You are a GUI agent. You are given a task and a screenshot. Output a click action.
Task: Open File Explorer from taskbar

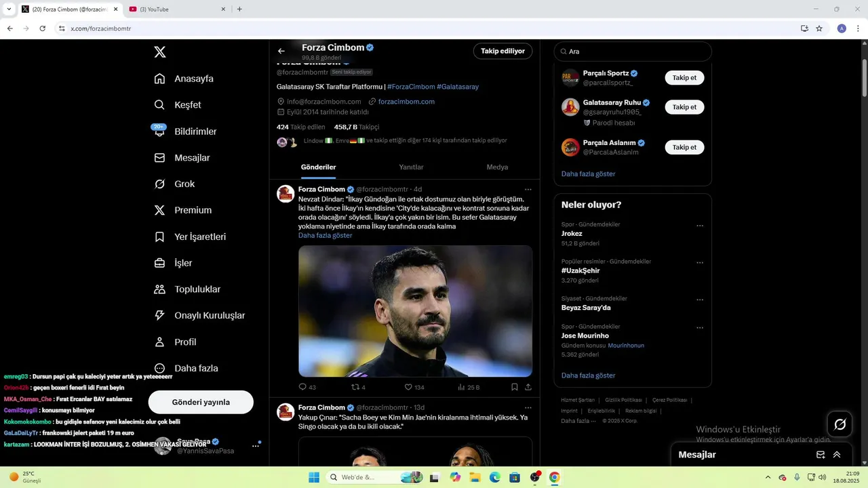point(475,477)
